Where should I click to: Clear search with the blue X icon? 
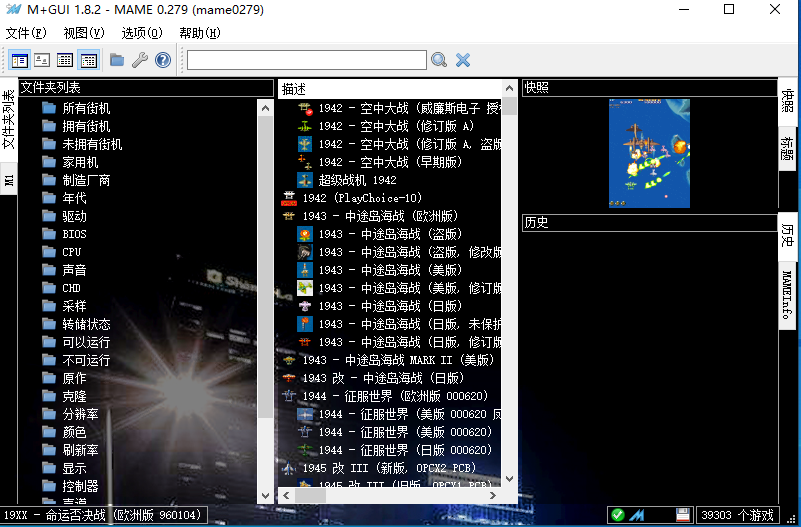[463, 60]
